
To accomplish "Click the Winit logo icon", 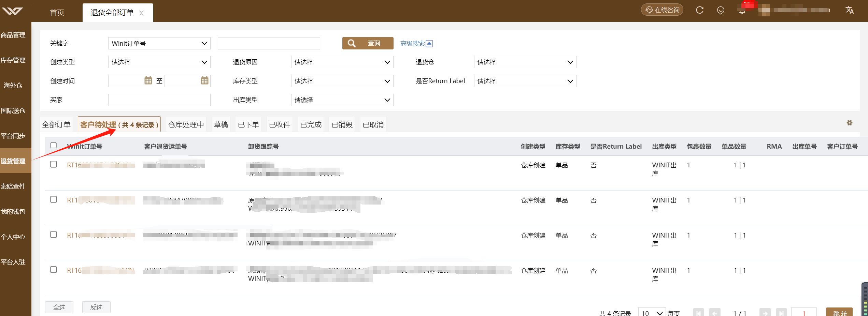I will 12,11.
